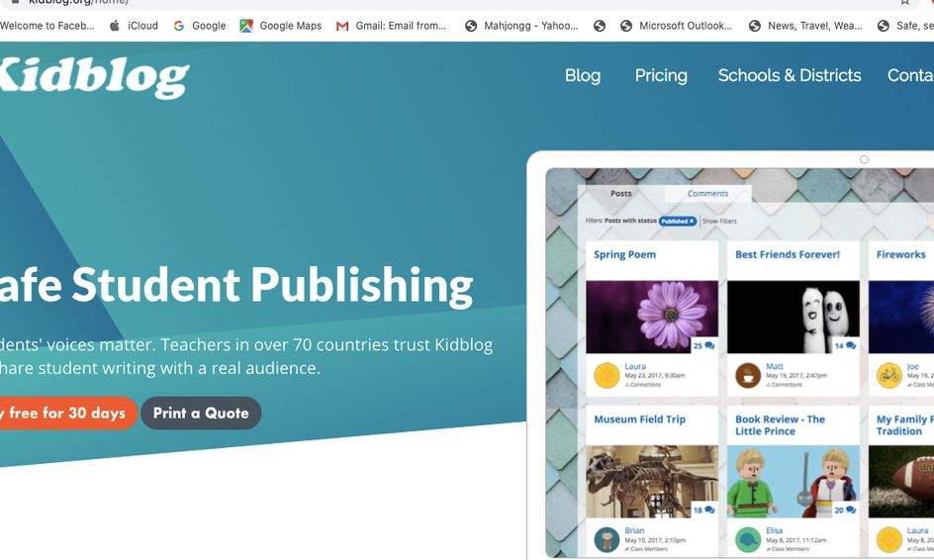Viewport: 934px width, 560px height.
Task: Open the unlabeled globe bookmark
Action: coord(600,26)
